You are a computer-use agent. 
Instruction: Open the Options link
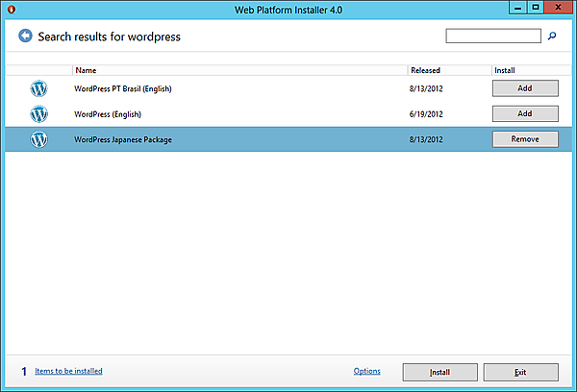click(x=366, y=371)
